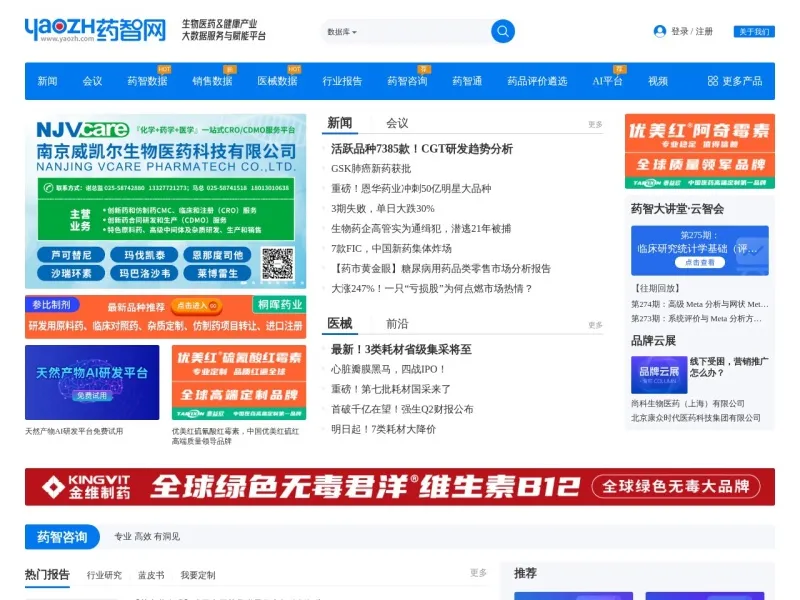Click the 优美红阿奇霉素 sidebar ad
Viewport: 800px width, 600px height.
[699, 152]
